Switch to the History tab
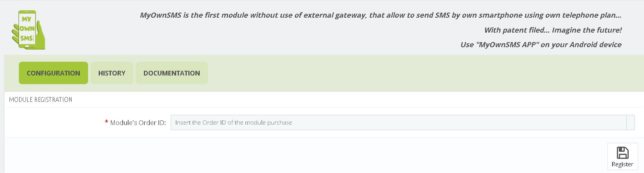 (112, 73)
